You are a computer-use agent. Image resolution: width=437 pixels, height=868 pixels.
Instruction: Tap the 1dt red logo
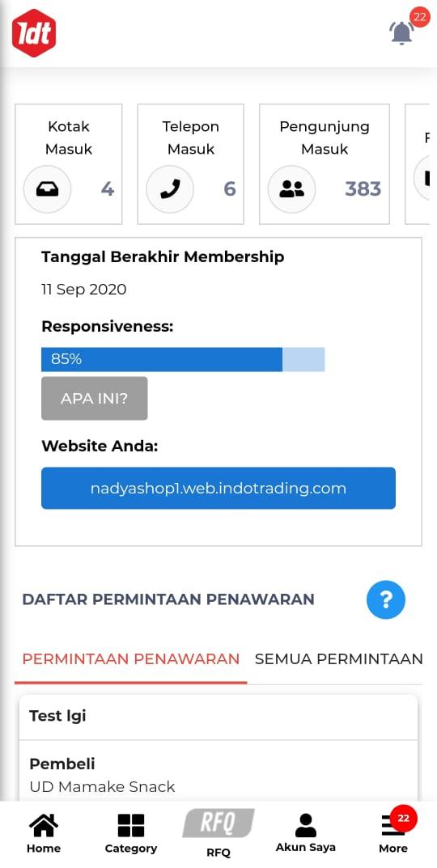[34, 33]
